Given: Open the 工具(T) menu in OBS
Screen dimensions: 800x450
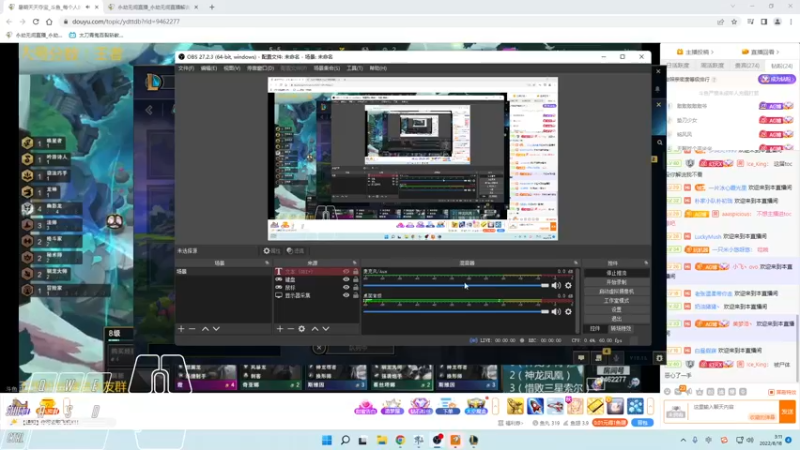Looking at the screenshot, I should pos(355,68).
